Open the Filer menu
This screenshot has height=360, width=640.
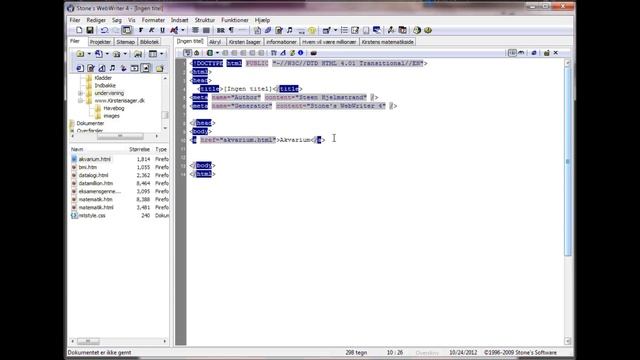pyautogui.click(x=75, y=20)
